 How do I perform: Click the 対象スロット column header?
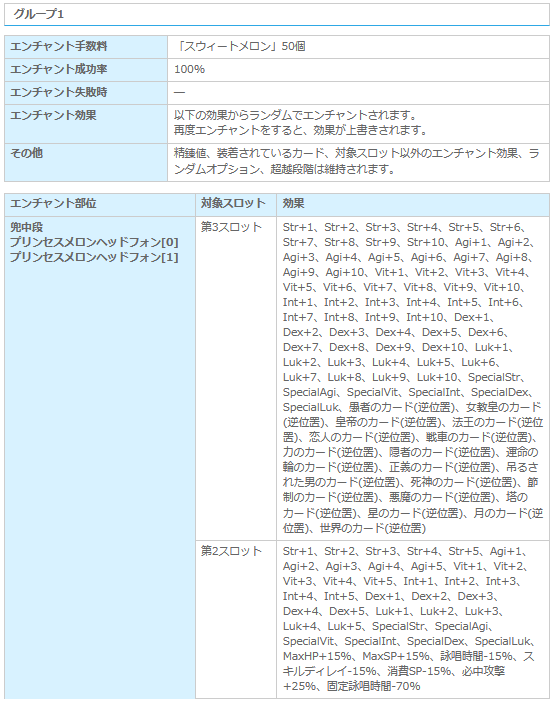(233, 204)
